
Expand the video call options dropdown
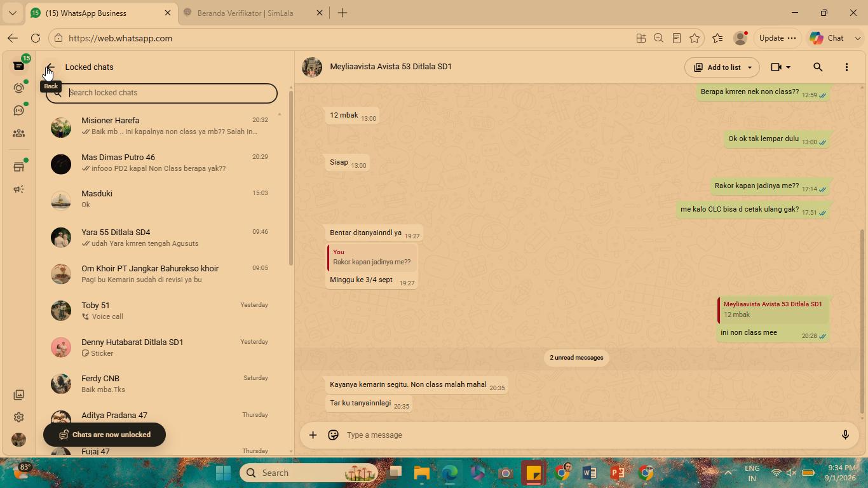[x=788, y=67]
